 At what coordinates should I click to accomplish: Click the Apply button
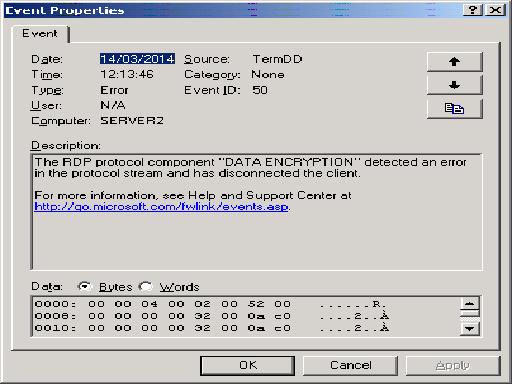453,366
